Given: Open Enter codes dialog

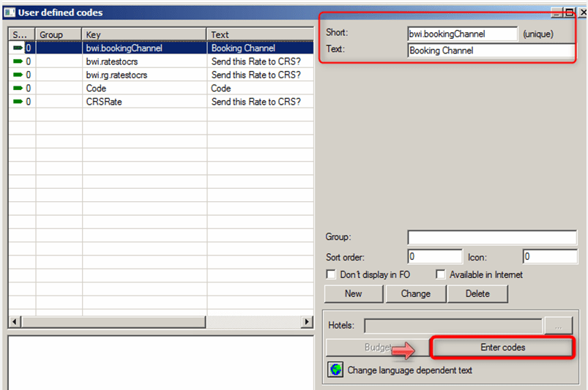Looking at the screenshot, I should coord(502,348).
